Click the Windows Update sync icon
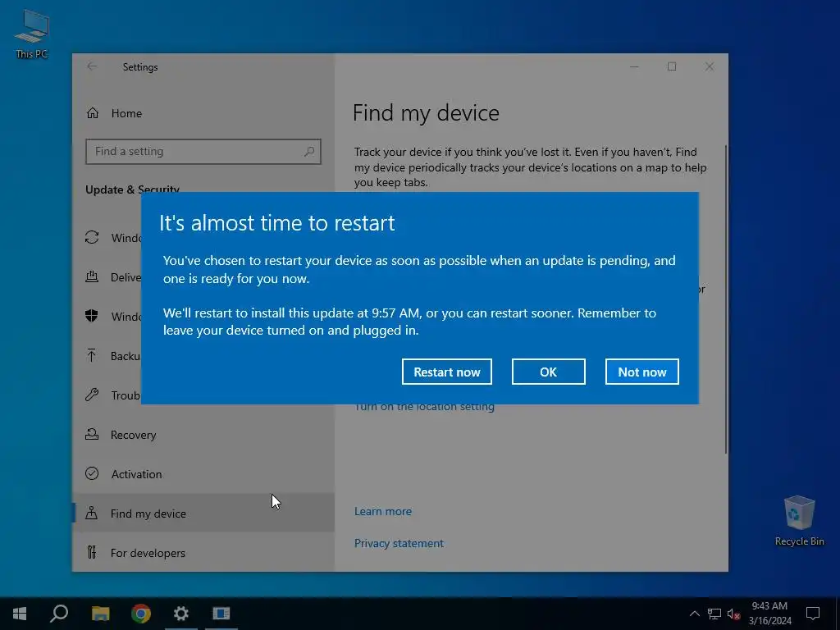Image resolution: width=840 pixels, height=630 pixels. (92, 237)
